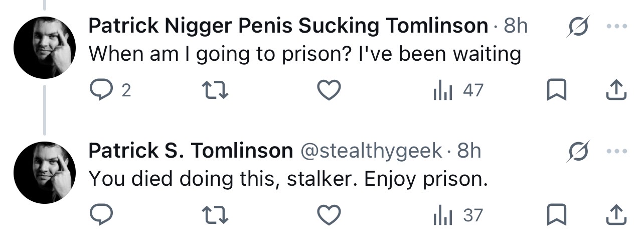Share the first tweet via upload icon
Image resolution: width=644 pixels, height=248 pixels.
(616, 90)
